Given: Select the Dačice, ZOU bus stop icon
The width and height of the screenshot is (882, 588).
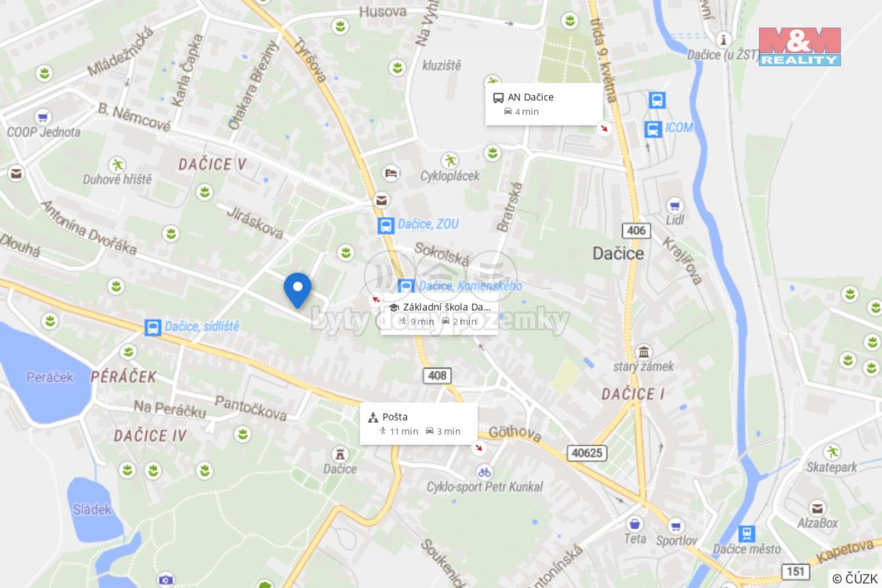Looking at the screenshot, I should (386, 225).
